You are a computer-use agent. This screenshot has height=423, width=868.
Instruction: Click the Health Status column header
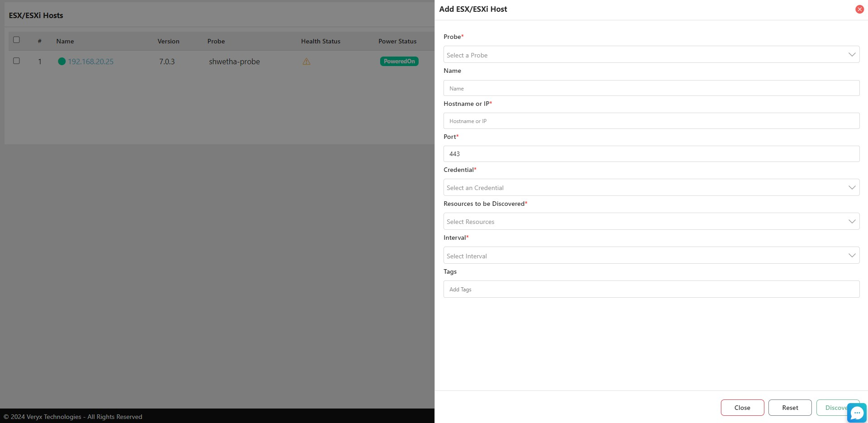[x=320, y=41]
